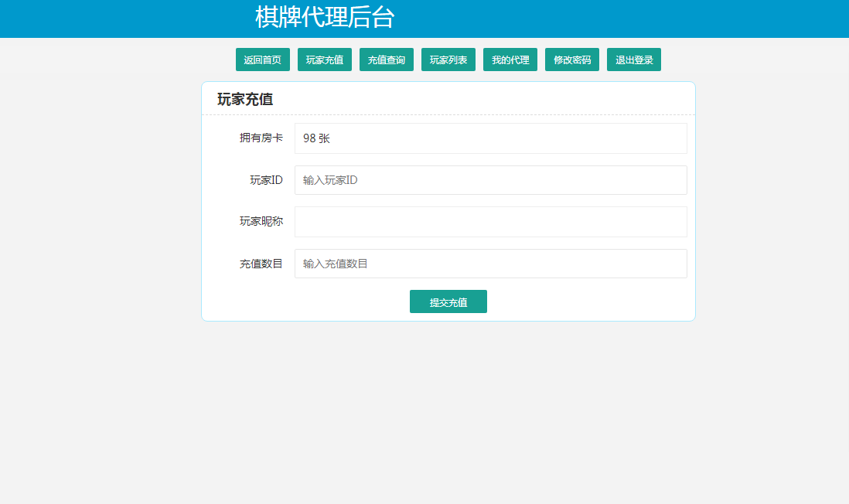Open the 玩家列表 player list

[448, 59]
